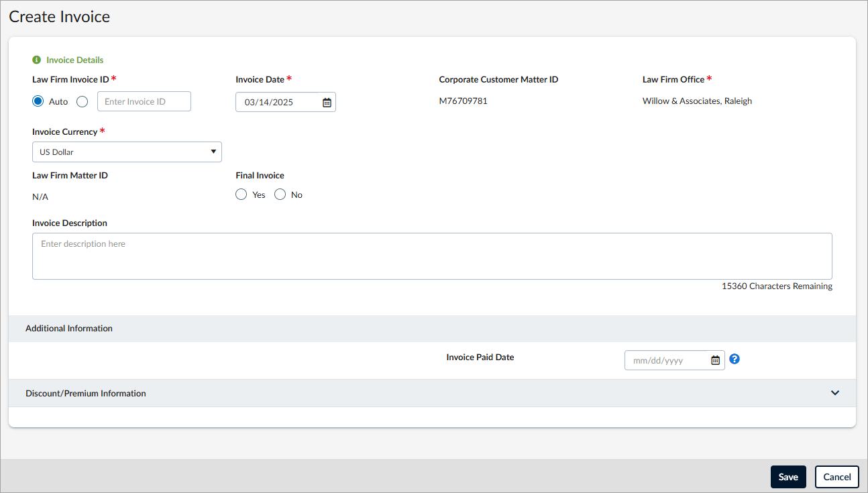Viewport: 868px width, 493px height.
Task: Click the Invoice Details section header
Action: (74, 60)
